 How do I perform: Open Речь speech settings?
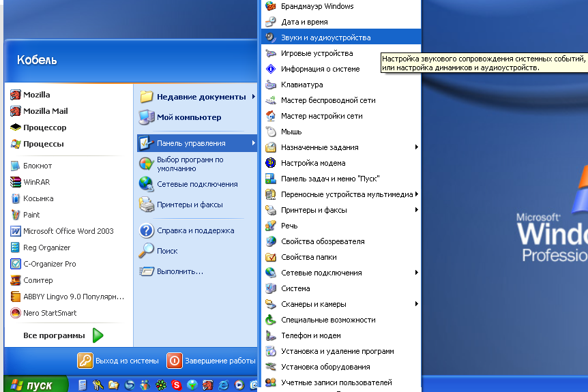pyautogui.click(x=341, y=226)
